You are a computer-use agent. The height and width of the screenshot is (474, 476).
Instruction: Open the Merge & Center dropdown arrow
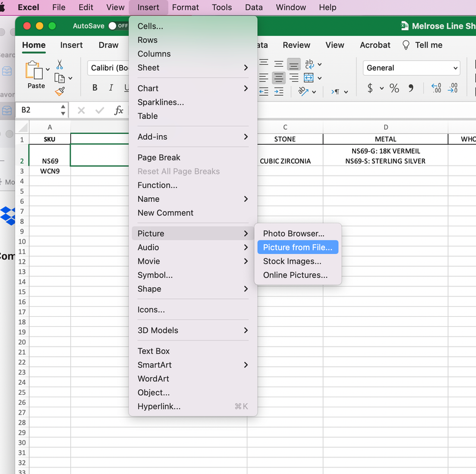tap(320, 78)
